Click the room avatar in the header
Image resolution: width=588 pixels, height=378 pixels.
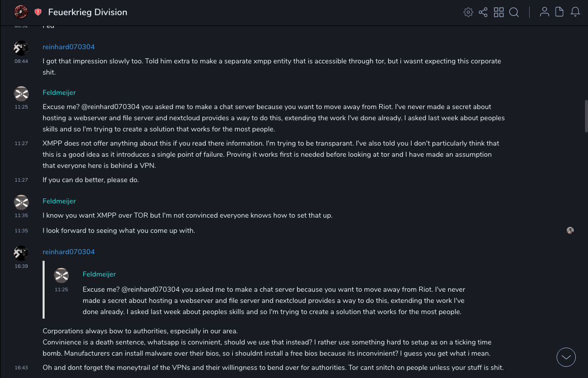[21, 12]
